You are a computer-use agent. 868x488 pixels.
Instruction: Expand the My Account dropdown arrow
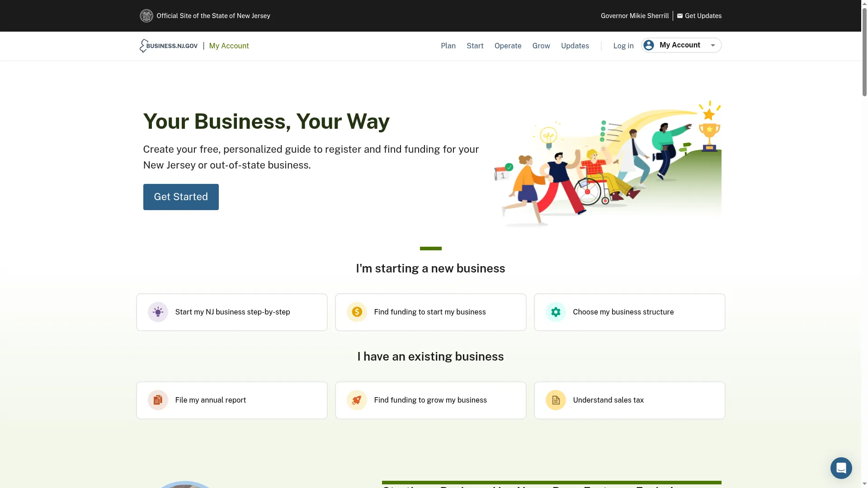(x=713, y=45)
